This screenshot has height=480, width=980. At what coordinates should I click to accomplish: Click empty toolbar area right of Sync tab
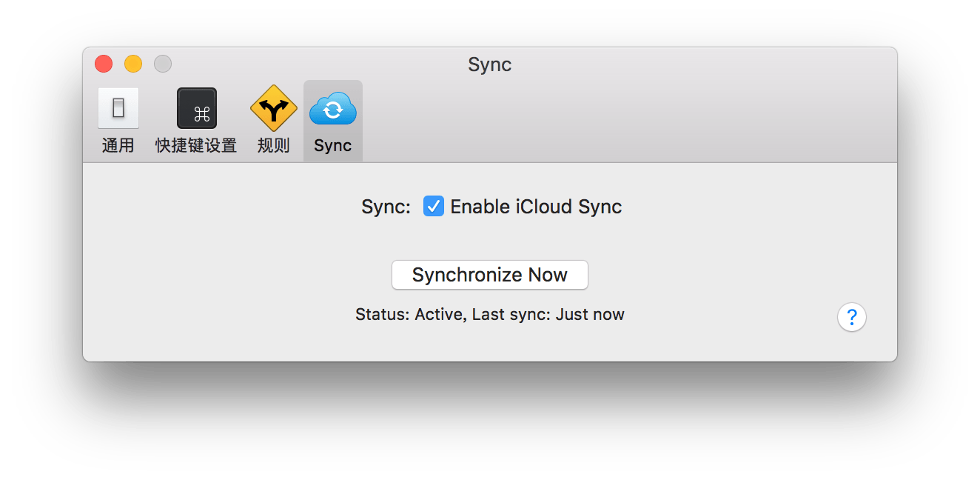[629, 121]
